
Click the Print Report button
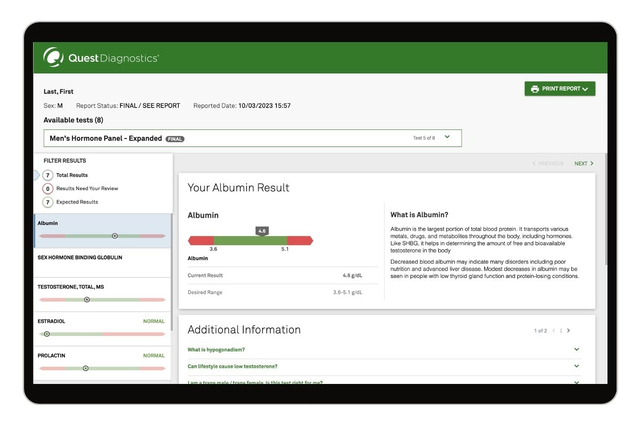(x=559, y=89)
